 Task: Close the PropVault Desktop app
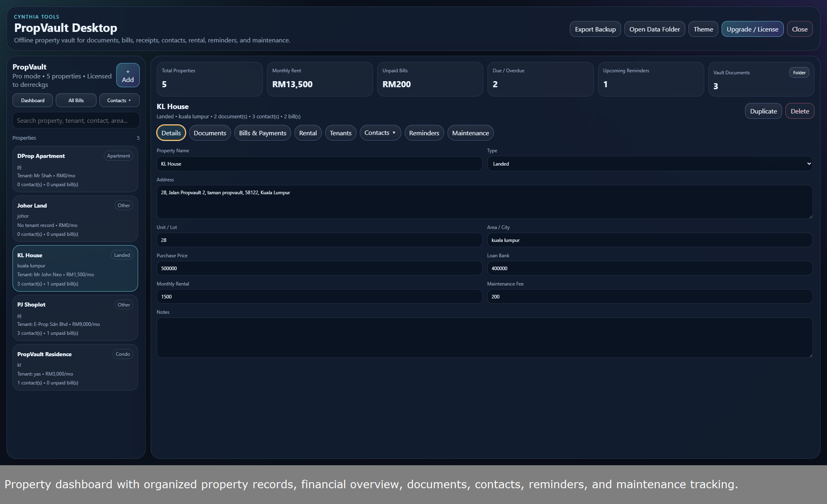click(x=800, y=29)
